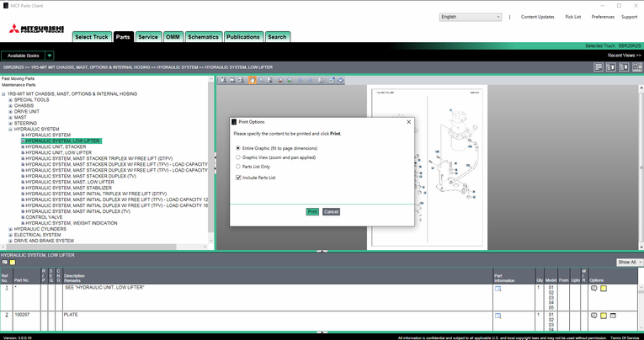
Task: Select Graphic View zoom and pan option
Action: click(x=238, y=157)
